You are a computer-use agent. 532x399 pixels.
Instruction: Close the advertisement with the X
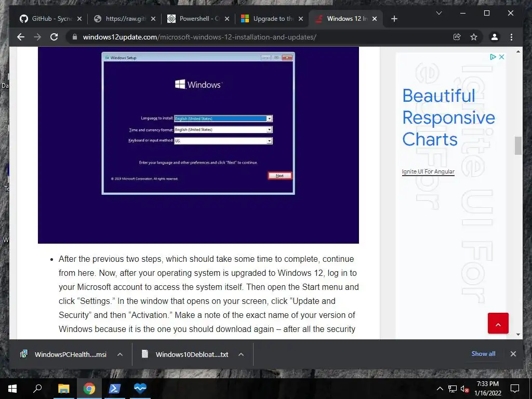tap(501, 57)
